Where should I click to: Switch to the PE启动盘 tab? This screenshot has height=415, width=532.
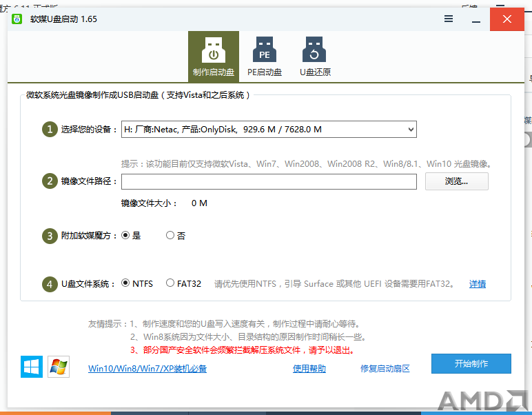(265, 57)
